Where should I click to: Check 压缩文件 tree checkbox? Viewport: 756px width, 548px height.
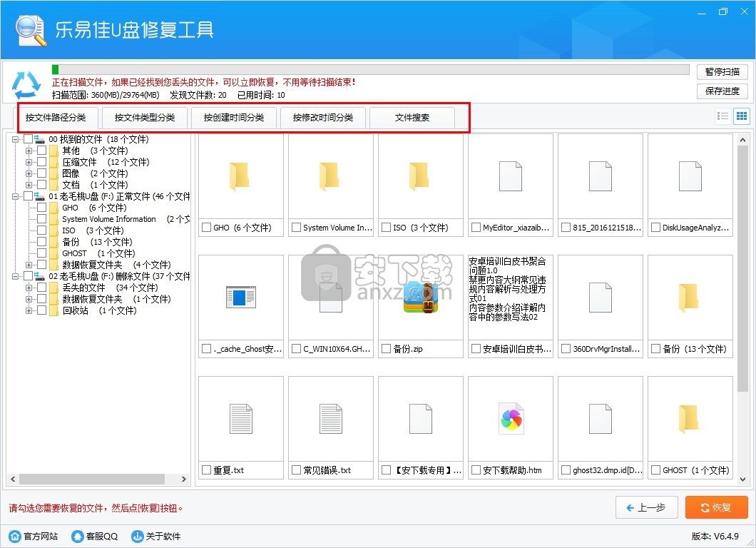pos(42,162)
